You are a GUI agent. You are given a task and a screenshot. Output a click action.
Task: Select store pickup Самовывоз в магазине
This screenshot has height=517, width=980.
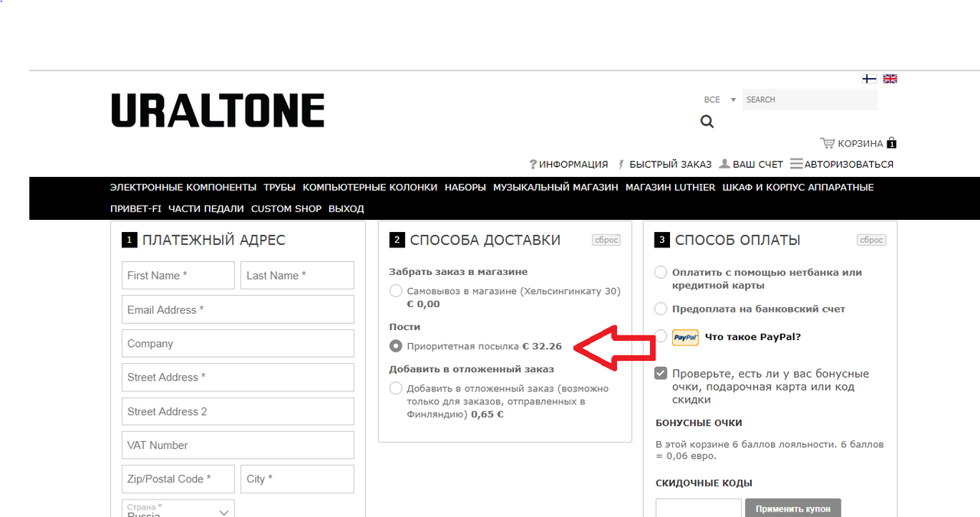396,291
